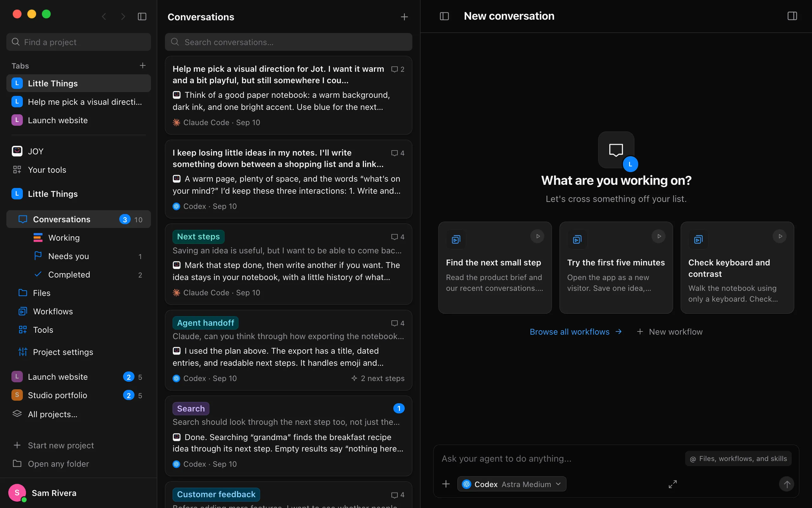
Task: Click the Search conversations field
Action: (x=289, y=42)
